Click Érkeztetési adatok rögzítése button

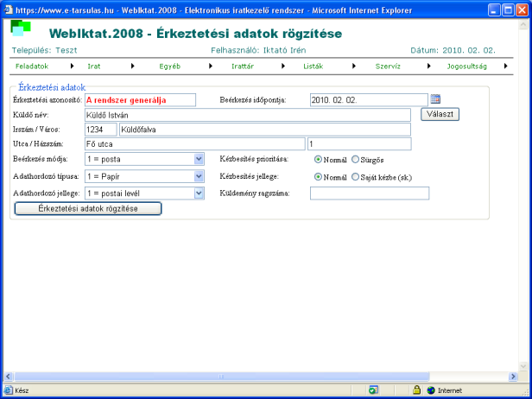pyautogui.click(x=88, y=208)
